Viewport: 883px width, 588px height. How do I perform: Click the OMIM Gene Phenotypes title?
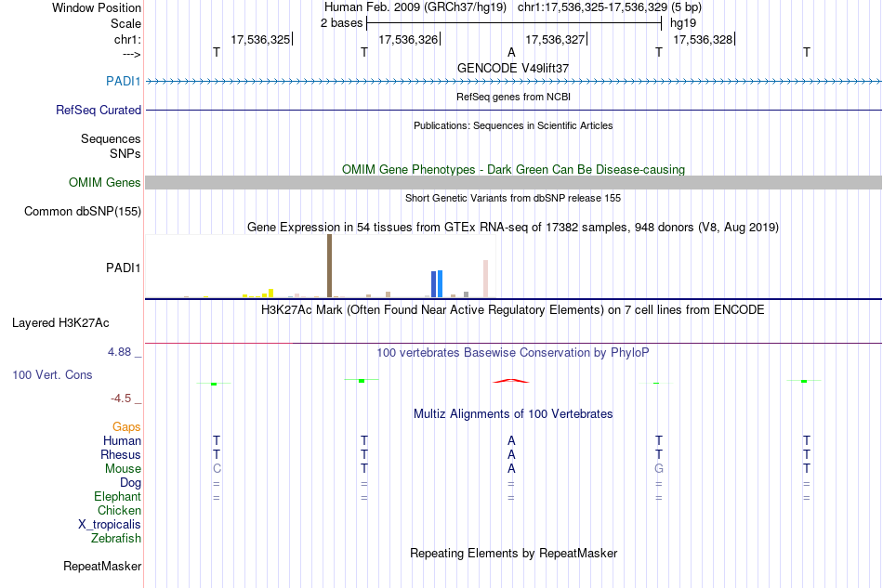[513, 169]
